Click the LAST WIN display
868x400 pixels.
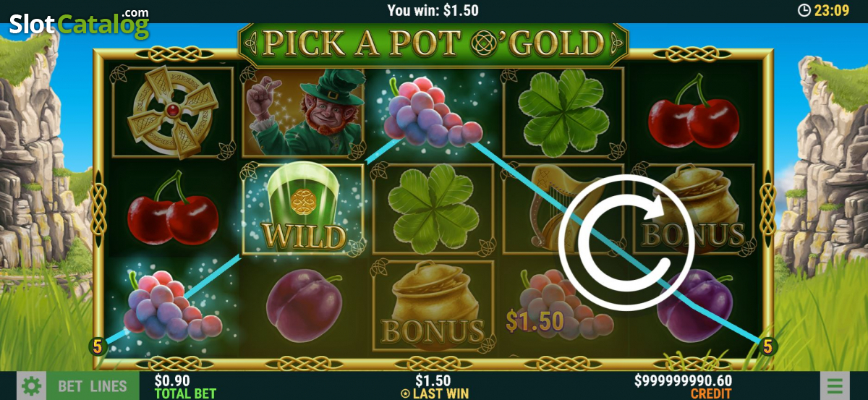[x=434, y=386]
